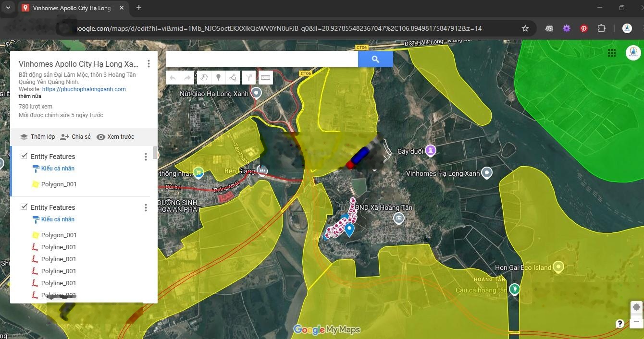644x339 pixels.
Task: Click Thêm lớp to add layer
Action: coord(37,137)
